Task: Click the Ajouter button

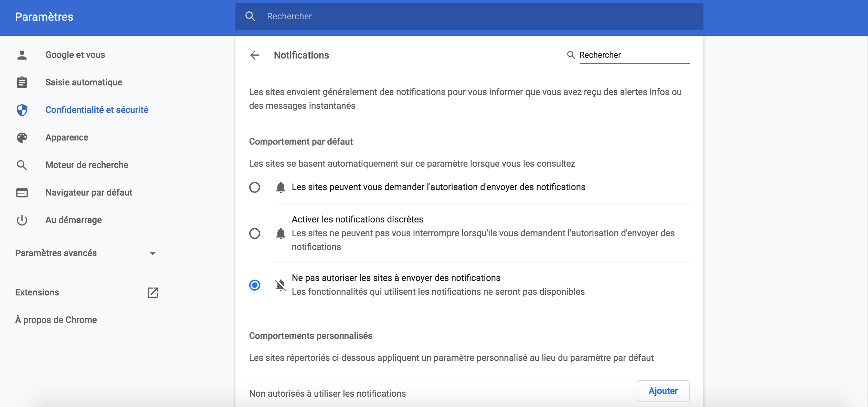Action: [x=663, y=391]
